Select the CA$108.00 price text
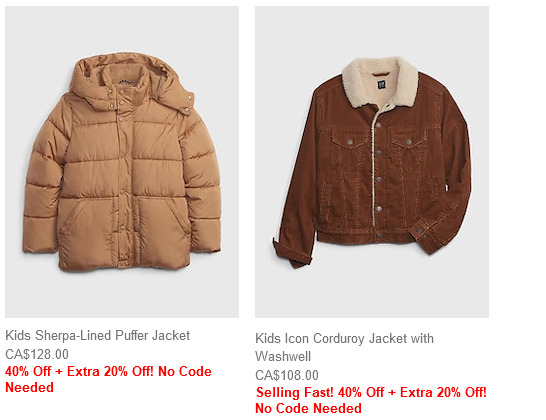546x420 pixels. (287, 375)
